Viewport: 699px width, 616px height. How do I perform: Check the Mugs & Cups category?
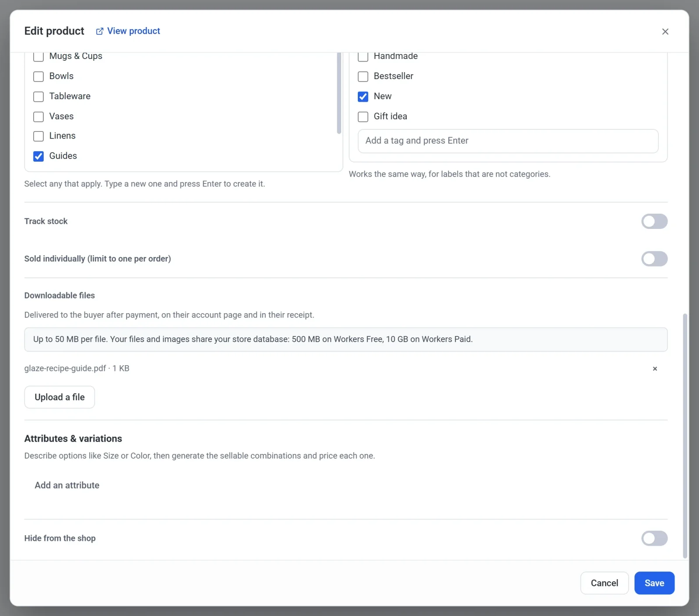pyautogui.click(x=38, y=56)
